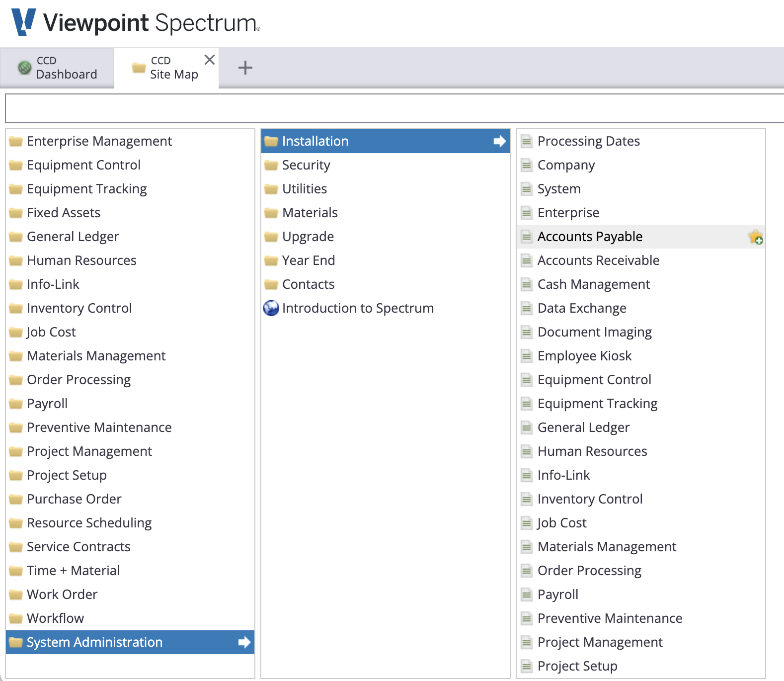
Task: Click the folder icon beside Enterprise Management
Action: coord(16,141)
